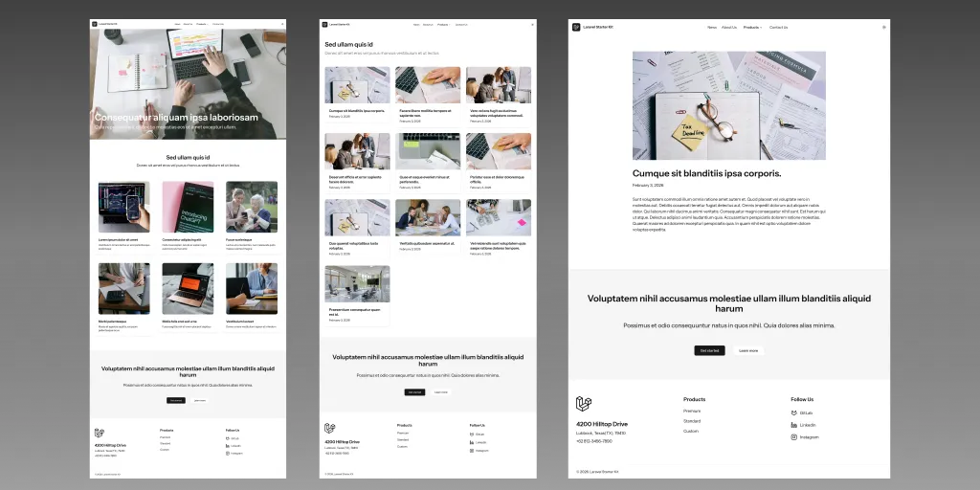Screen dimensions: 980x490
Task: Click the Laravel footer logo on the left home page
Action: coord(99,433)
